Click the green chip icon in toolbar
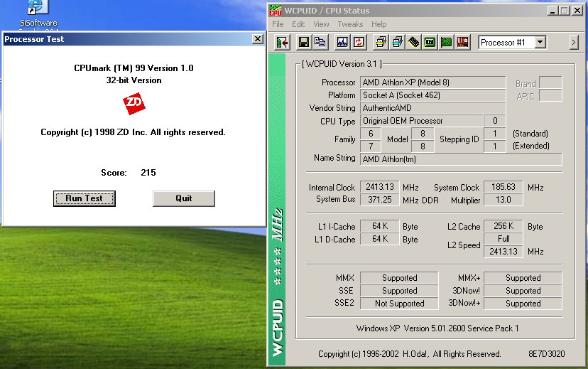Screen dimensions: 588x369 [x=430, y=43]
